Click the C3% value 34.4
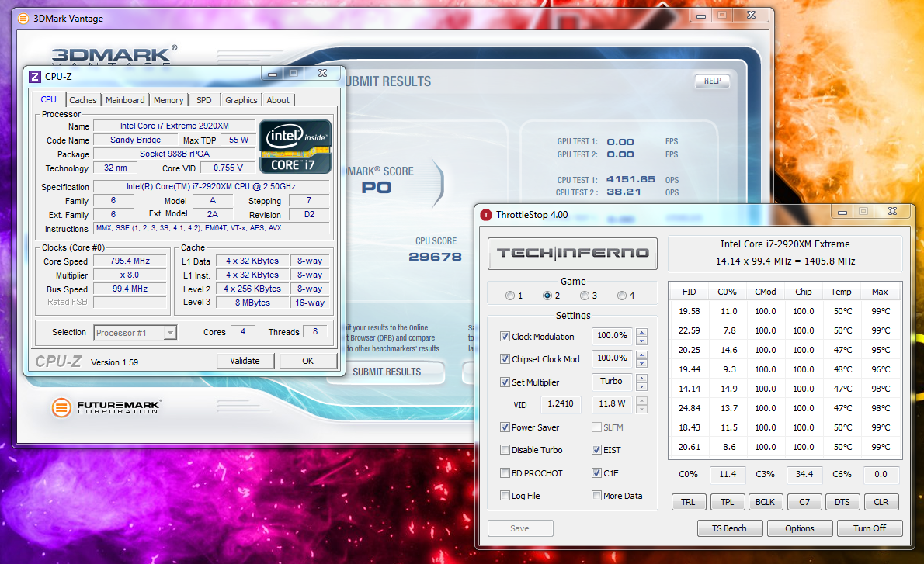Screen dimensions: 924x564 804,474
